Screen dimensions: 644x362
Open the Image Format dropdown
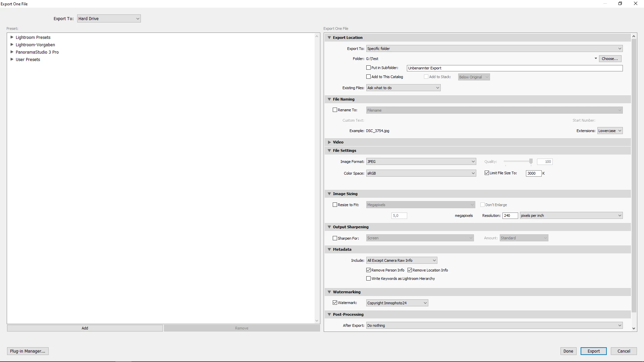pyautogui.click(x=421, y=162)
